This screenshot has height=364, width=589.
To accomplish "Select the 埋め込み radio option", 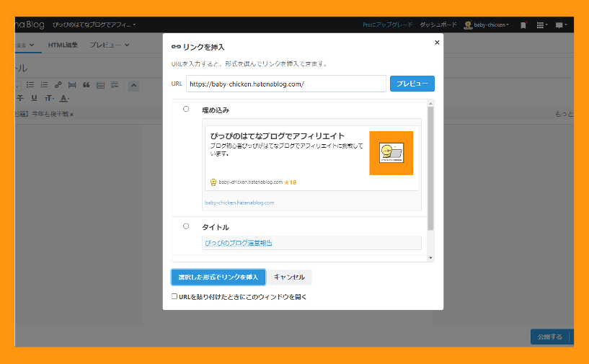I will (x=186, y=109).
